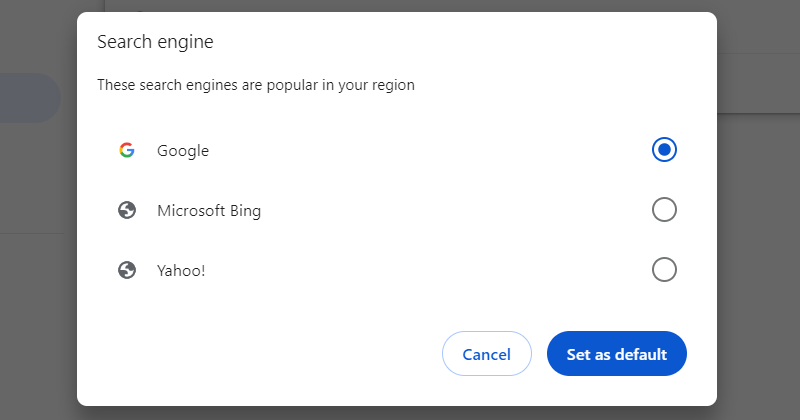Screen dimensions: 800x420
Task: Select the Yahoo! radio button
Action: coord(664,270)
